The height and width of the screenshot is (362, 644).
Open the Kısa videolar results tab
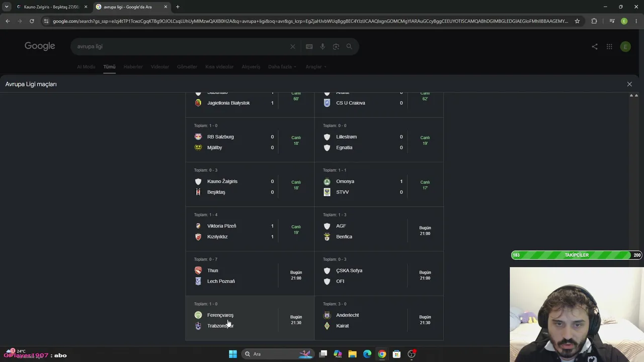(219, 67)
